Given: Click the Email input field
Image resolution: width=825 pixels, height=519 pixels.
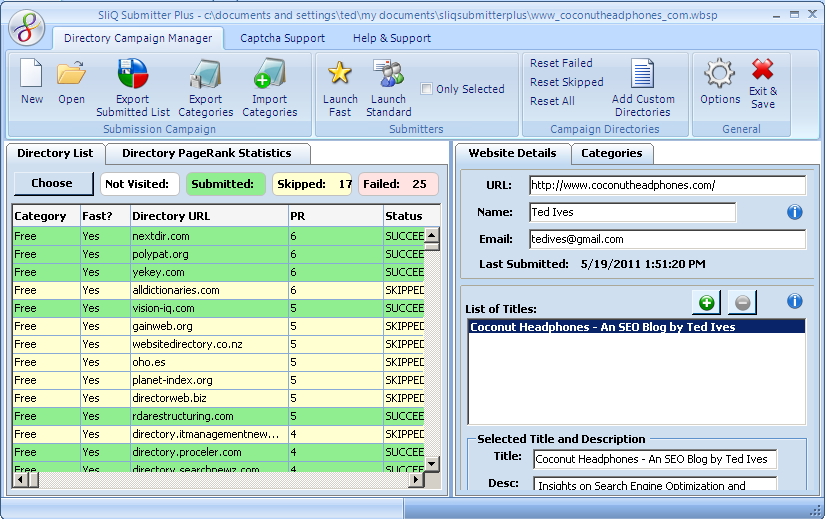Looking at the screenshot, I should pyautogui.click(x=667, y=239).
